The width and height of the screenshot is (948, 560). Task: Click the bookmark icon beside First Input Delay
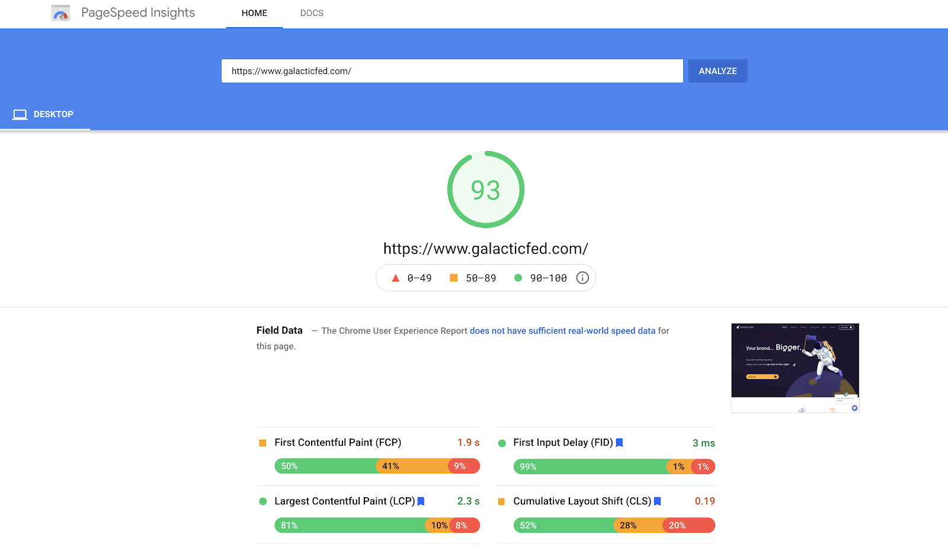pos(619,443)
